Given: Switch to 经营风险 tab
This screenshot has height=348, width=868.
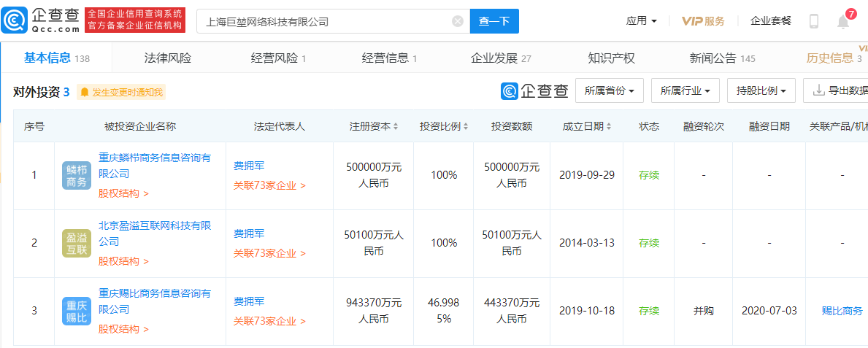Looking at the screenshot, I should (278, 58).
